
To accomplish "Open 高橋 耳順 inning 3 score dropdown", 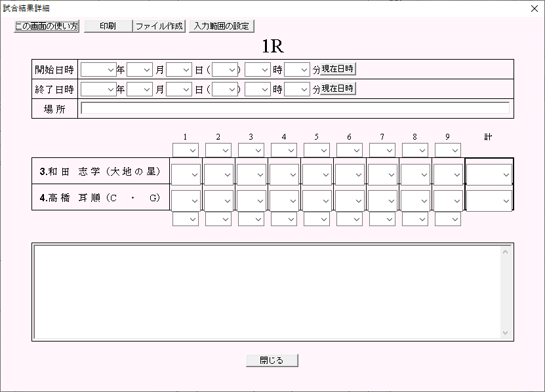I will tap(251, 201).
